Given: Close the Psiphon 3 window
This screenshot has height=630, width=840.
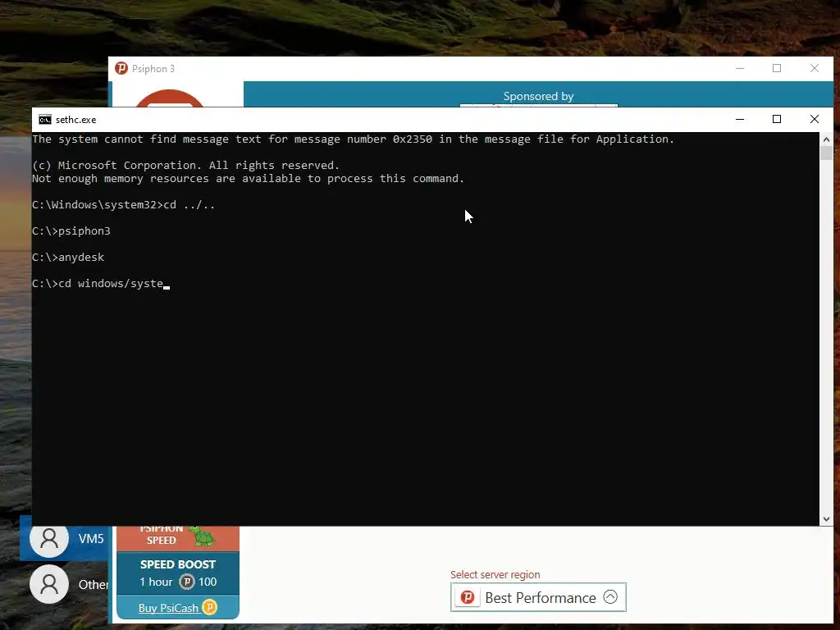Looking at the screenshot, I should (815, 68).
